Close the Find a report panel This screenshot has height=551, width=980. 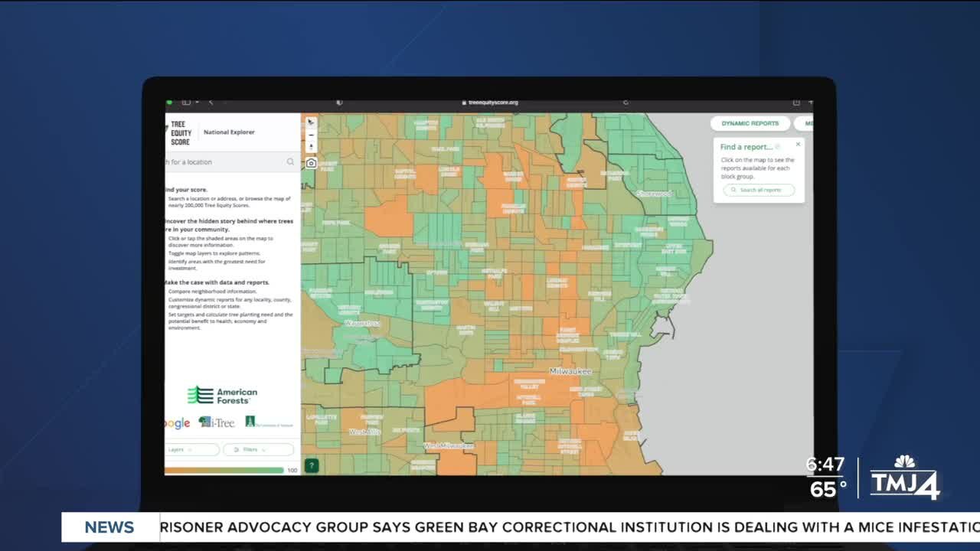[x=798, y=144]
